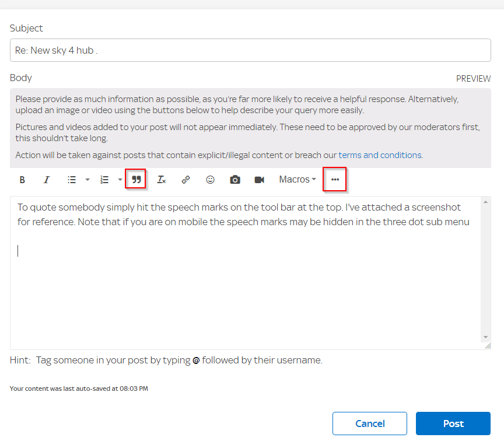Toggle bold text formatting
Screen dimensions: 504x441
pos(22,180)
